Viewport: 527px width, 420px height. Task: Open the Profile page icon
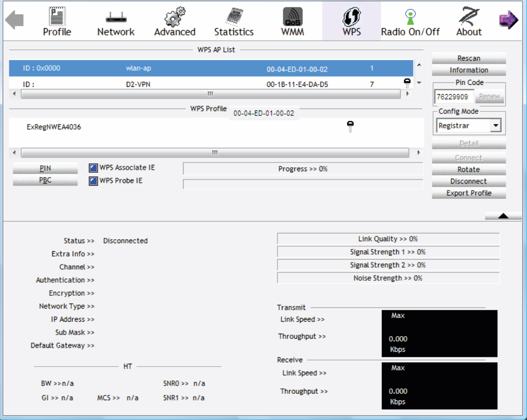click(x=57, y=16)
